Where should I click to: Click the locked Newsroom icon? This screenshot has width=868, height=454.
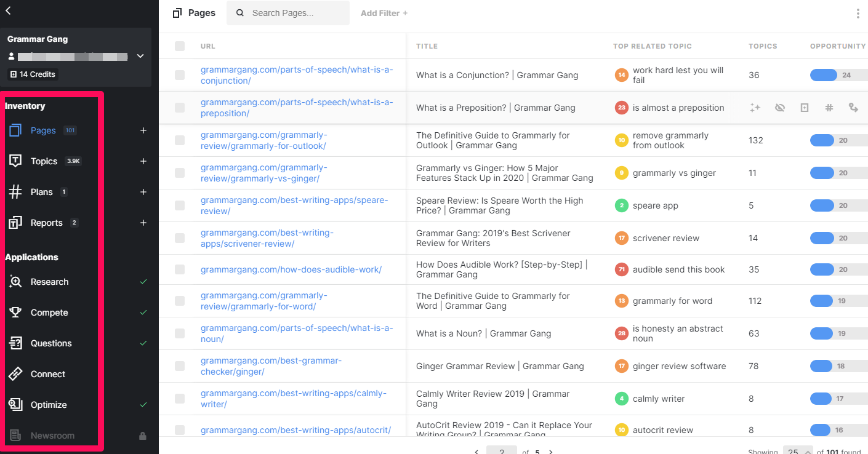click(15, 436)
